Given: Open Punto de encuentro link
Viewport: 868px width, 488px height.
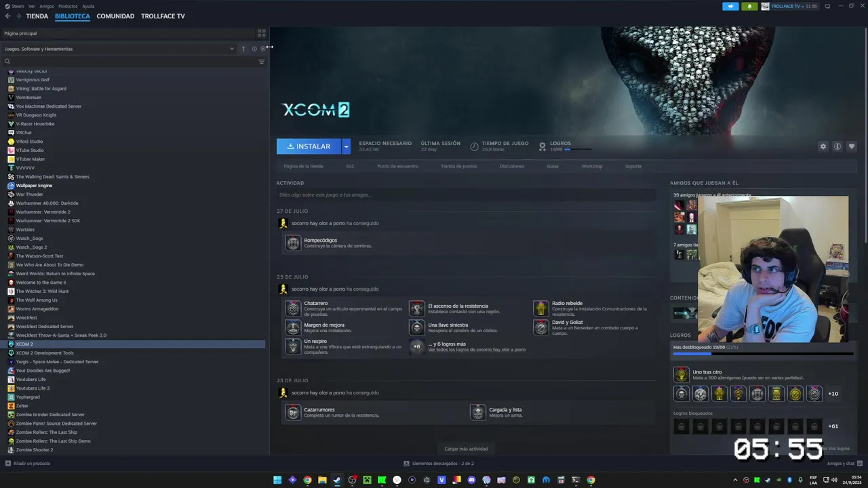Looking at the screenshot, I should [397, 166].
